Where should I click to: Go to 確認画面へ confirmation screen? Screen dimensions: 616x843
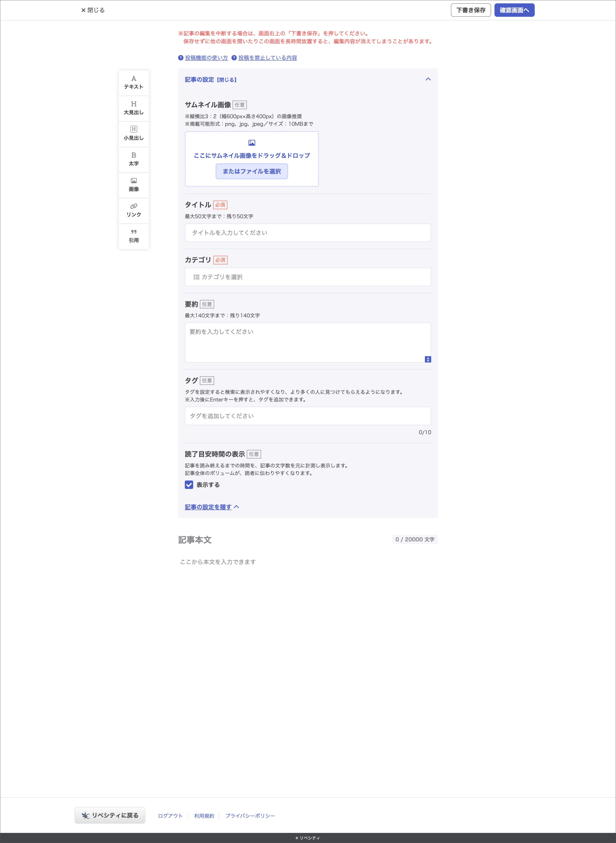[x=514, y=10]
